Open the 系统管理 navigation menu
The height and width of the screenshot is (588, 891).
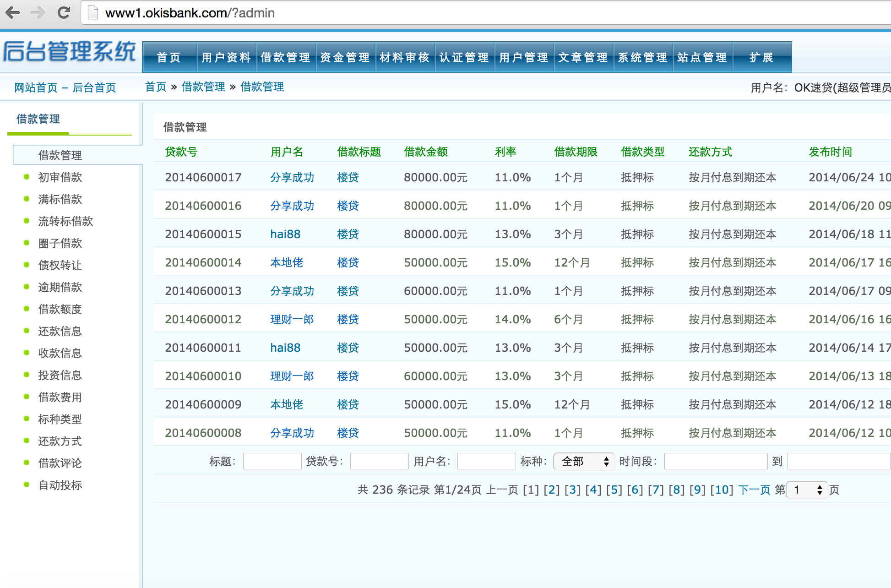point(643,57)
